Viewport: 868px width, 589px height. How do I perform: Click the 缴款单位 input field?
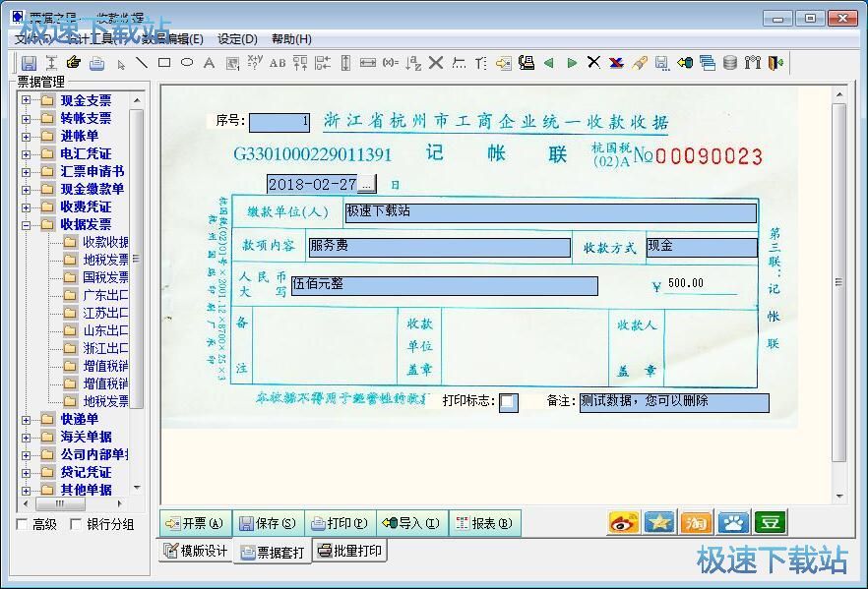point(550,212)
